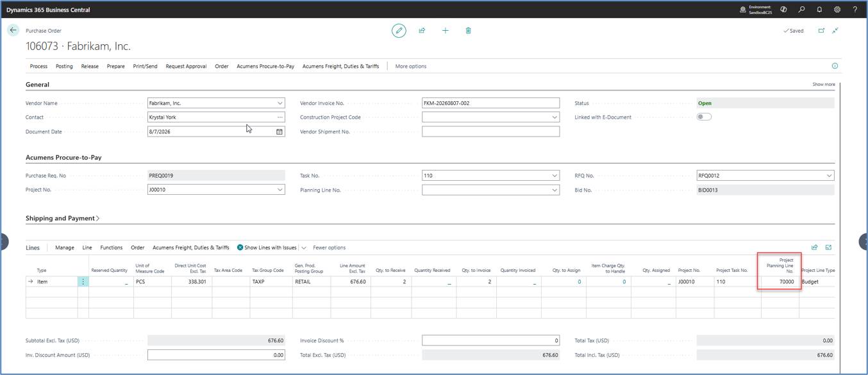The width and height of the screenshot is (868, 375).
Task: Open Manage menu in Lines section
Action: click(x=65, y=247)
